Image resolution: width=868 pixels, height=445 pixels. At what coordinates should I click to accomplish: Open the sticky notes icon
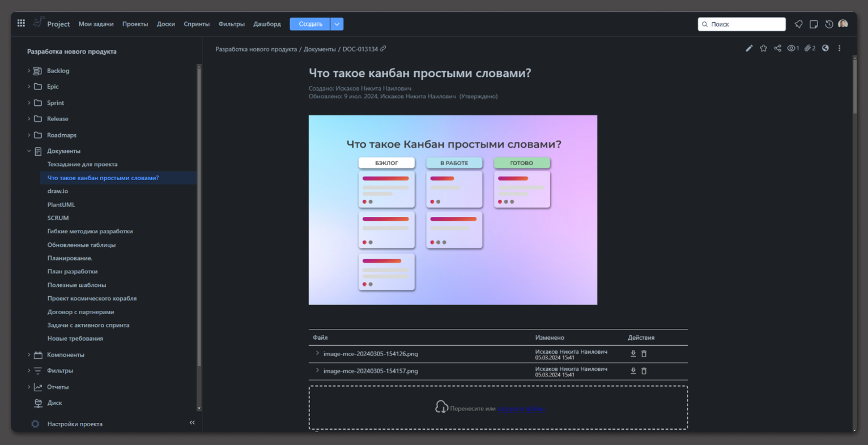tap(814, 24)
